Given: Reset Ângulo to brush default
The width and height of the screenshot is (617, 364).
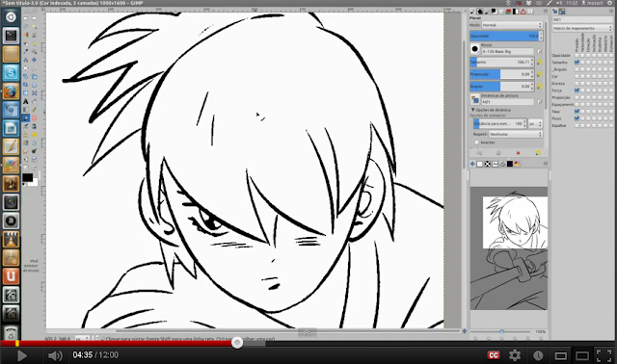Looking at the screenshot, I should 539,86.
